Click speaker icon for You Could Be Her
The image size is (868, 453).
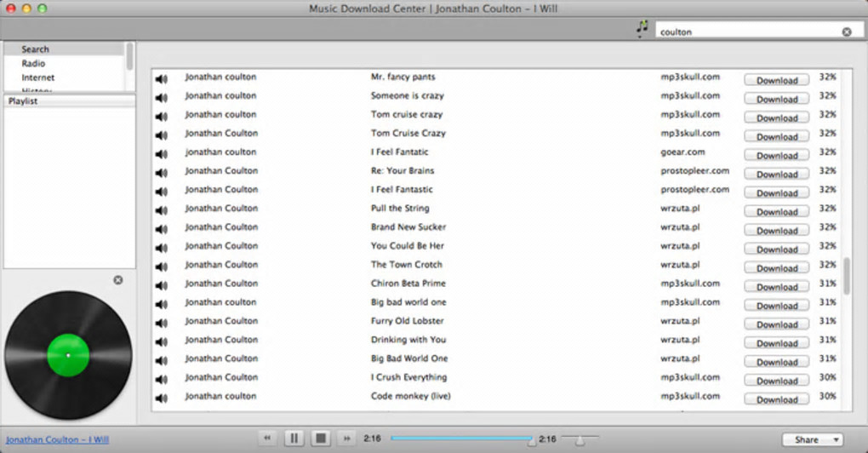(x=161, y=248)
